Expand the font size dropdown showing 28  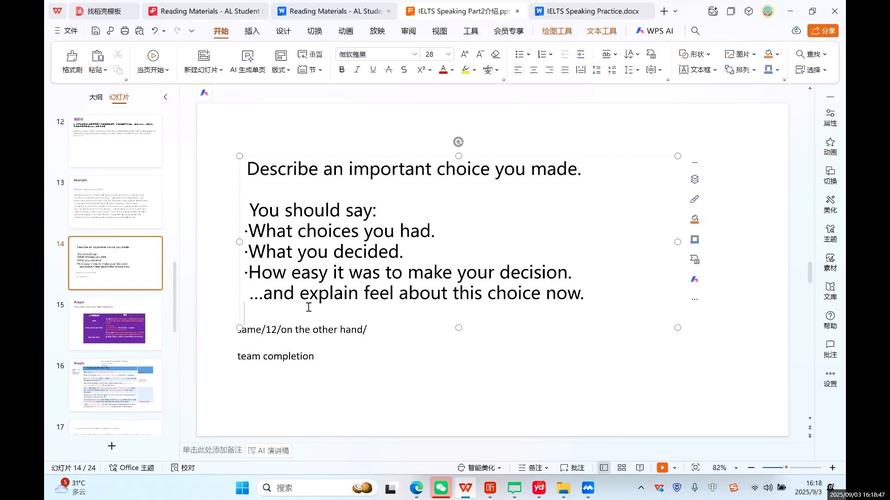(x=448, y=54)
